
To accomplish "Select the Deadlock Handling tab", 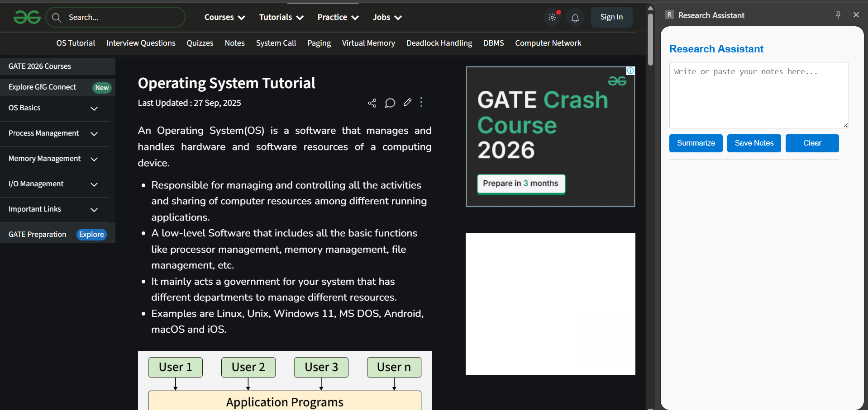I will (439, 43).
